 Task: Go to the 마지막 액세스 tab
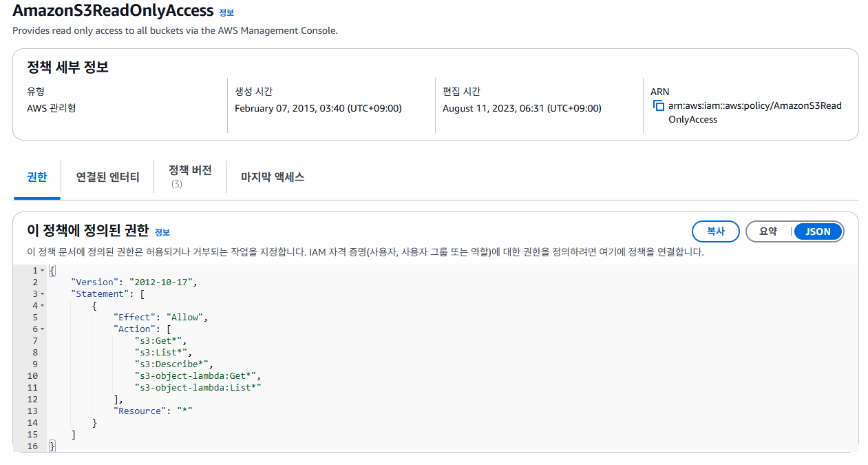[273, 177]
